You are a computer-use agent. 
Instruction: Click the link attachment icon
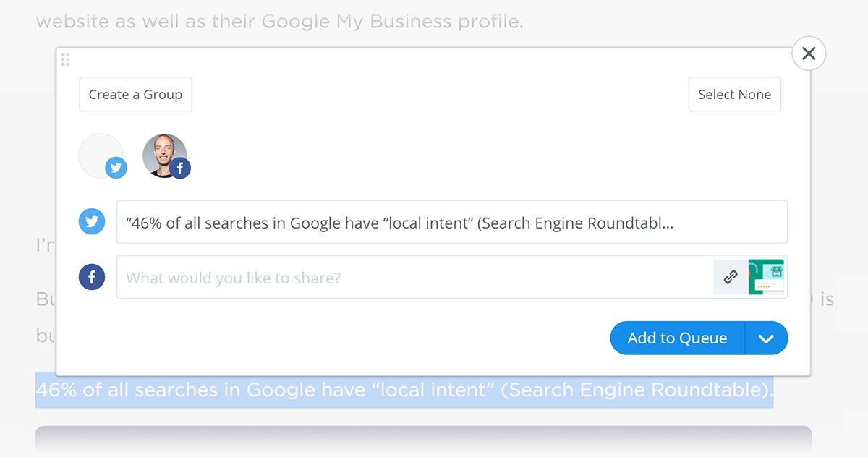point(731,277)
